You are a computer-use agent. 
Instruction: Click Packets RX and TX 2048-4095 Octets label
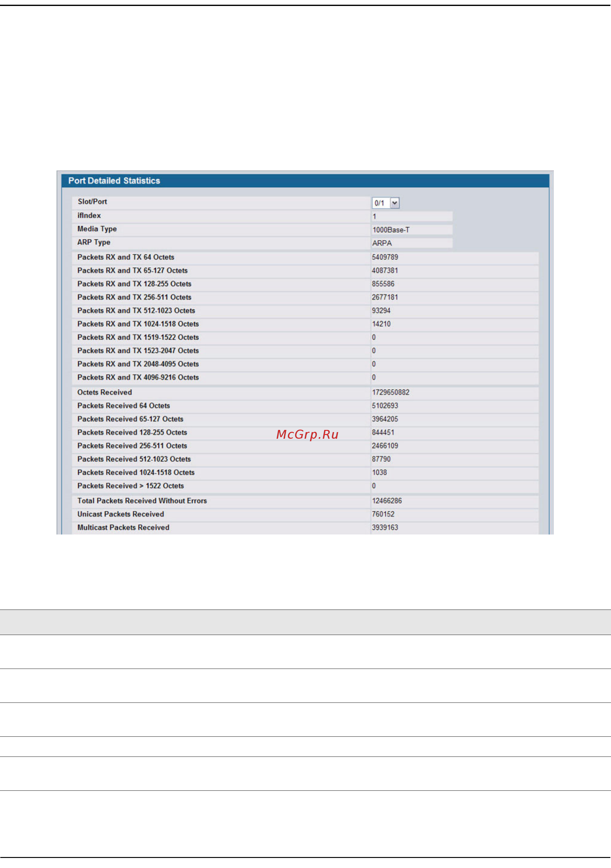(x=138, y=364)
